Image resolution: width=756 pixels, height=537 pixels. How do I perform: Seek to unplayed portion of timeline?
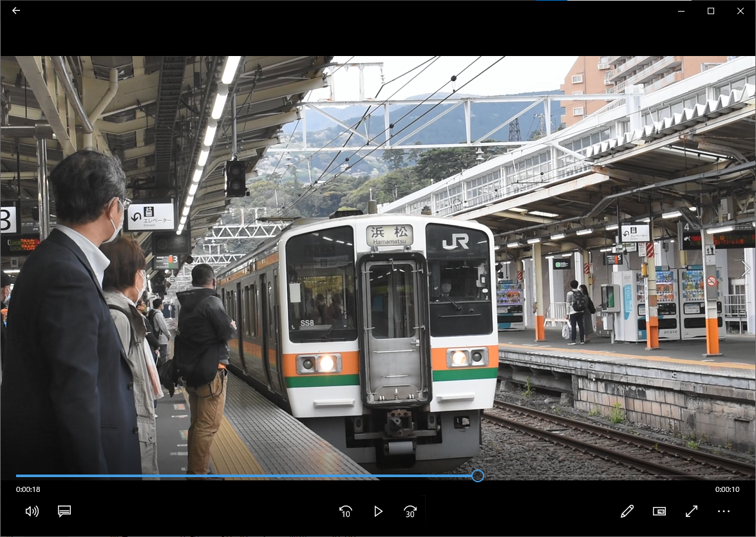tap(611, 476)
